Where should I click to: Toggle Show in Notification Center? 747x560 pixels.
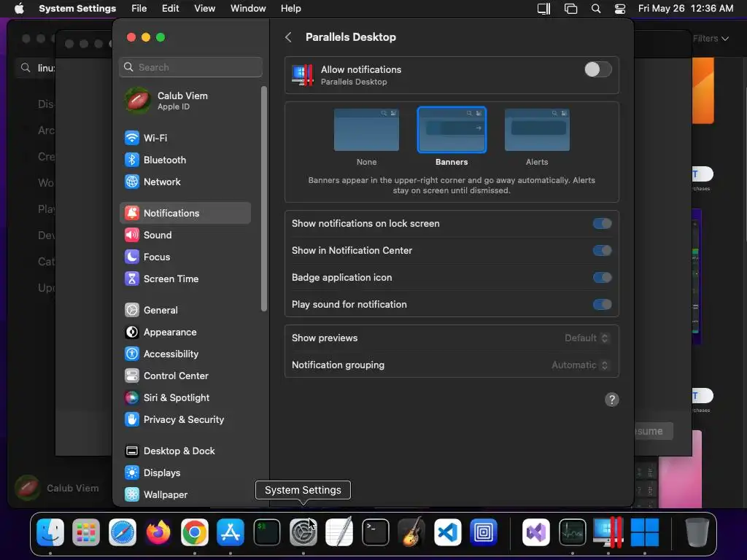coord(602,251)
